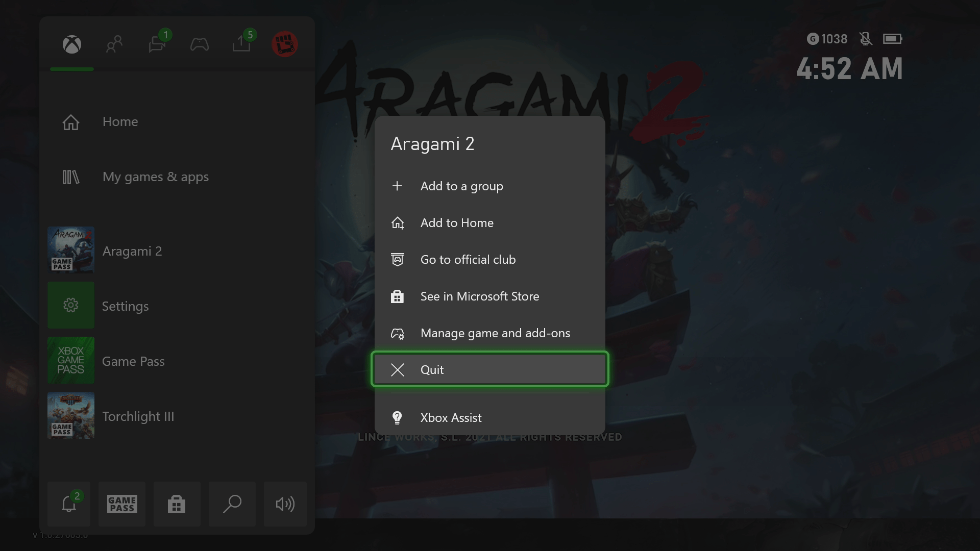This screenshot has height=551, width=980.
Task: Select the search magnifier icon
Action: click(x=232, y=504)
